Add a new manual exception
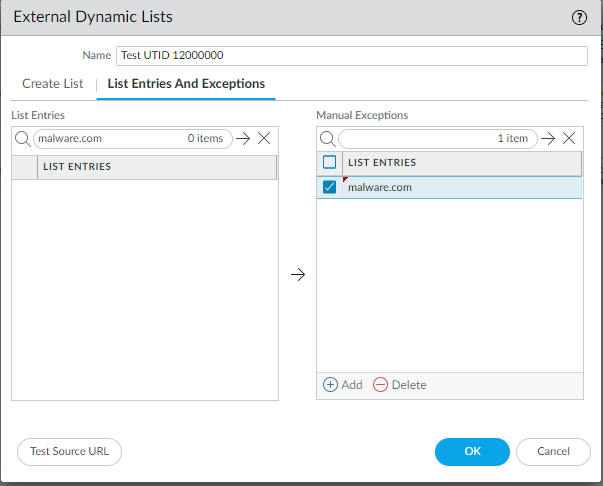 click(x=342, y=385)
